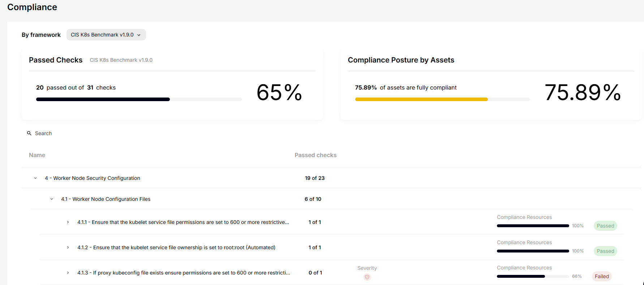Click the Passed badge for check 4.1.2
644x285 pixels.
pyautogui.click(x=605, y=251)
